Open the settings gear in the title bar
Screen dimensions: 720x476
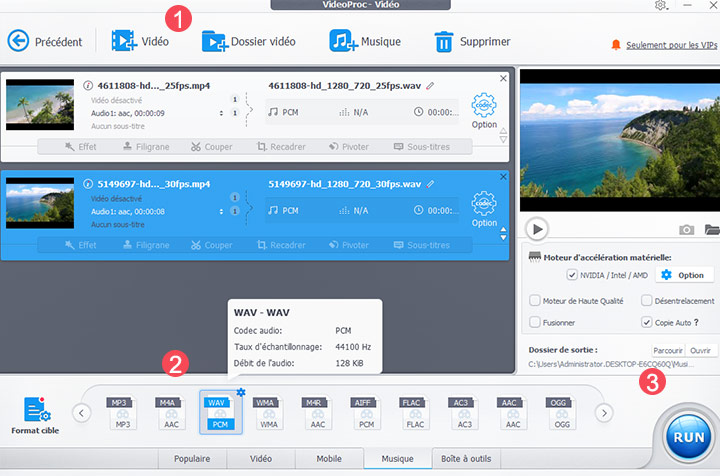point(661,5)
